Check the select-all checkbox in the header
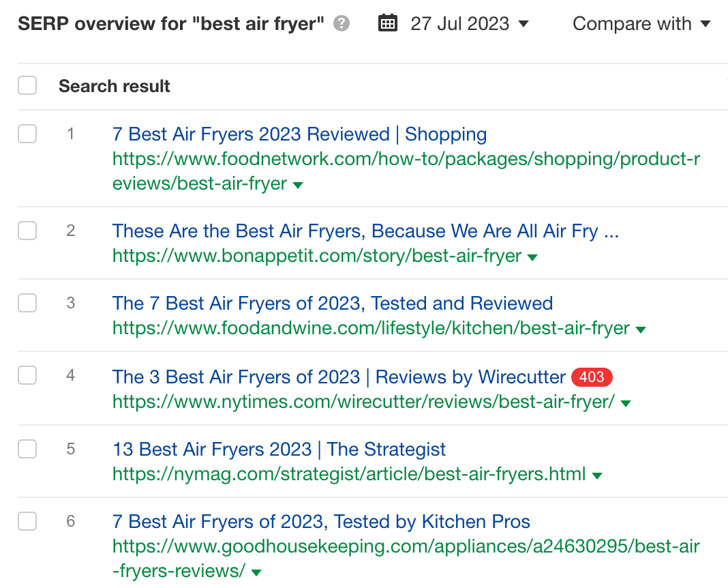The image size is (728, 588). (x=27, y=85)
